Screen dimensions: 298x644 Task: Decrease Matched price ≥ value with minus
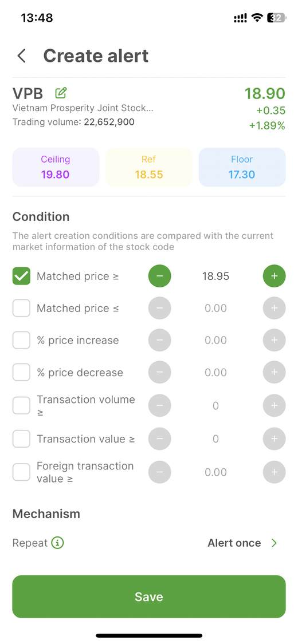point(159,276)
